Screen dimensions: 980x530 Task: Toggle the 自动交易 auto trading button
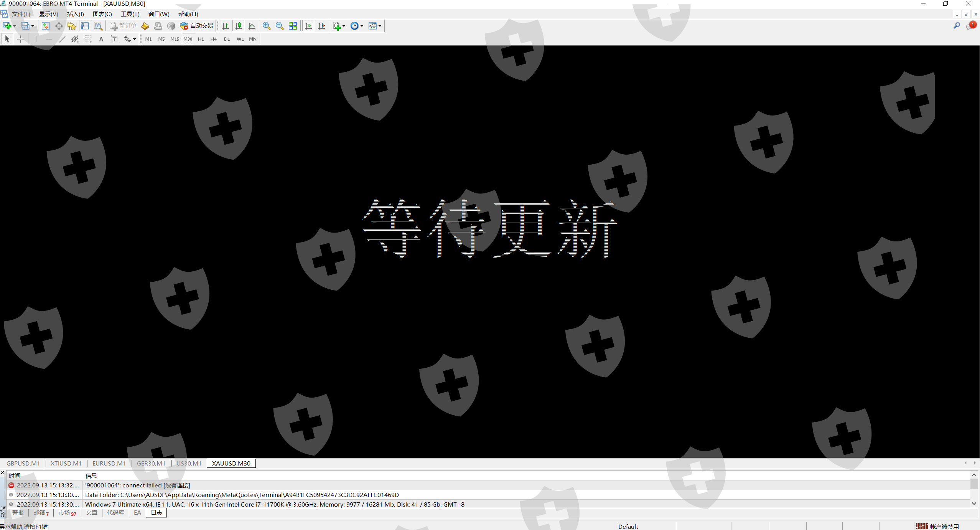(x=197, y=26)
